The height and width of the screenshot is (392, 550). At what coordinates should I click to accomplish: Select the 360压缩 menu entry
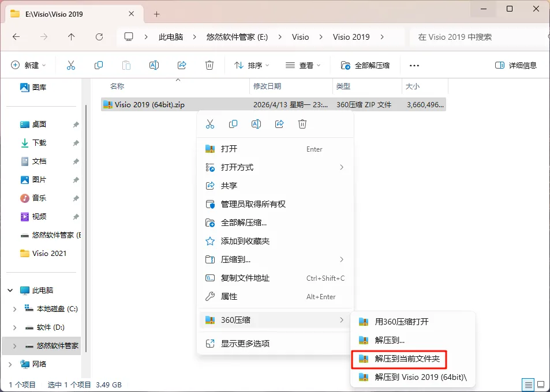point(275,320)
